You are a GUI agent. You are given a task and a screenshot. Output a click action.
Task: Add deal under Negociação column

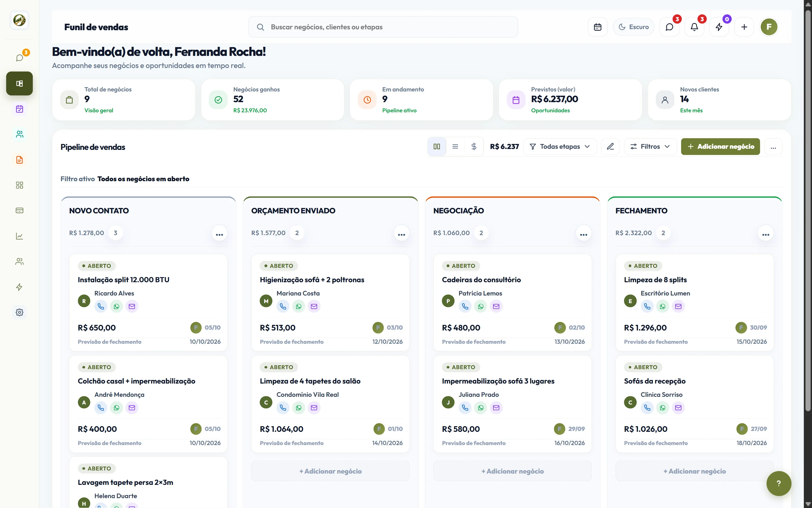tap(512, 471)
